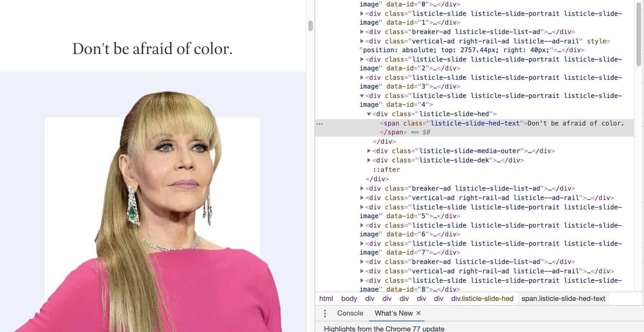644x332 pixels.
Task: Click the ellipsis beside the selected span row
Action: click(x=320, y=124)
